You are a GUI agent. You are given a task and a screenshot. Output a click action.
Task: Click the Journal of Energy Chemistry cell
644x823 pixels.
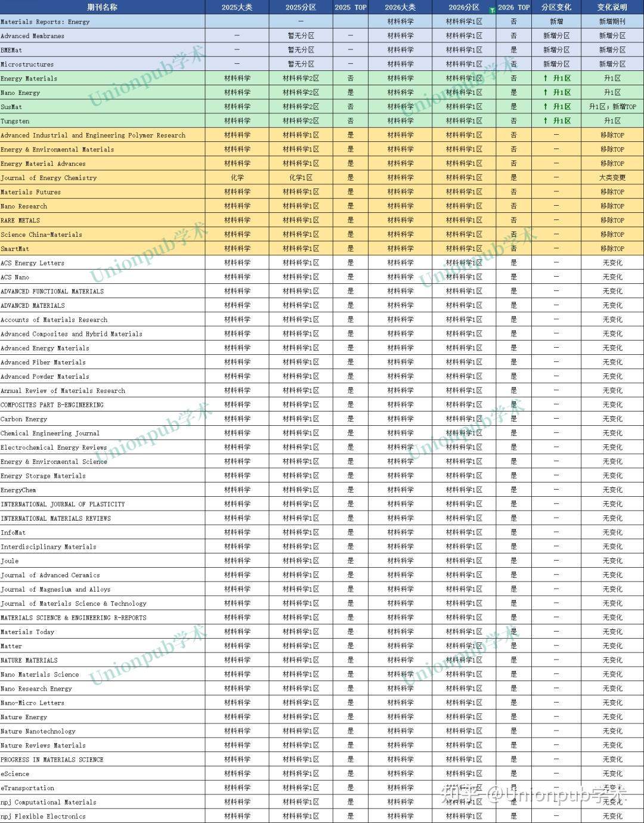tap(103, 178)
